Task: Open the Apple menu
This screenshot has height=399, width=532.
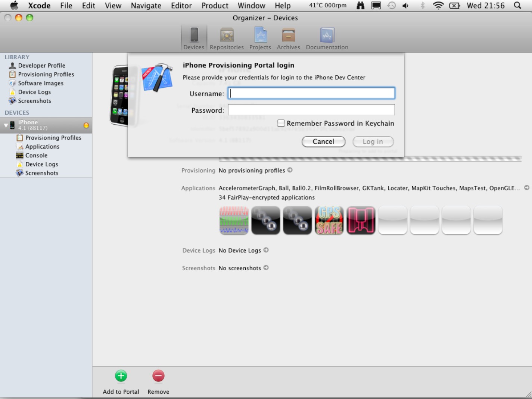Action: 14,6
